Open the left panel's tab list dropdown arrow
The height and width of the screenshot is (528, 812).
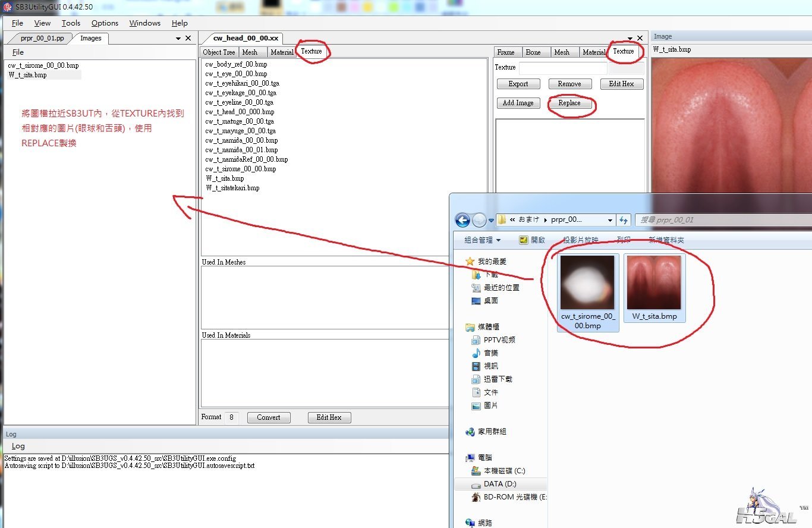[x=178, y=39]
